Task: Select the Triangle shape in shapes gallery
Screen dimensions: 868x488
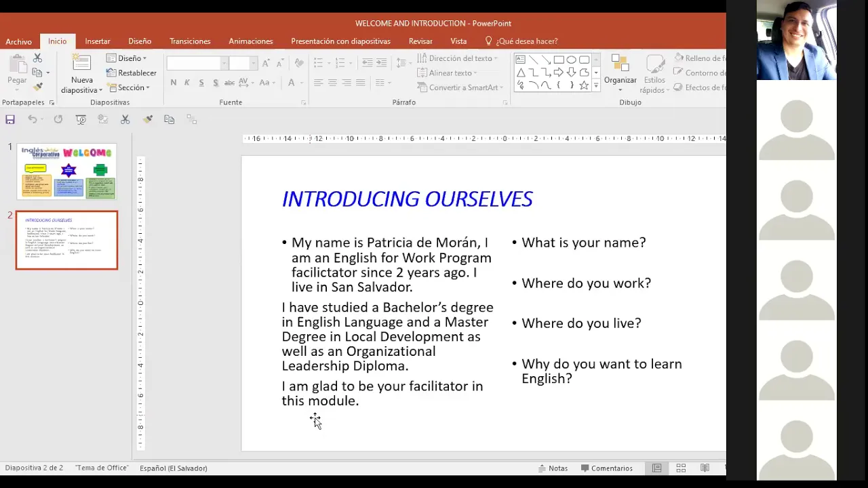Action: point(520,73)
